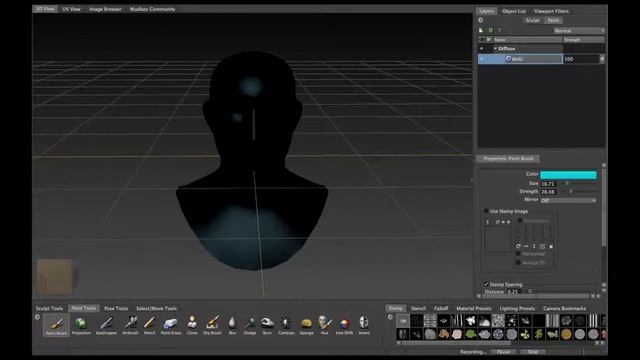Select the green leaf stamp thumbnail

[x=471, y=334]
